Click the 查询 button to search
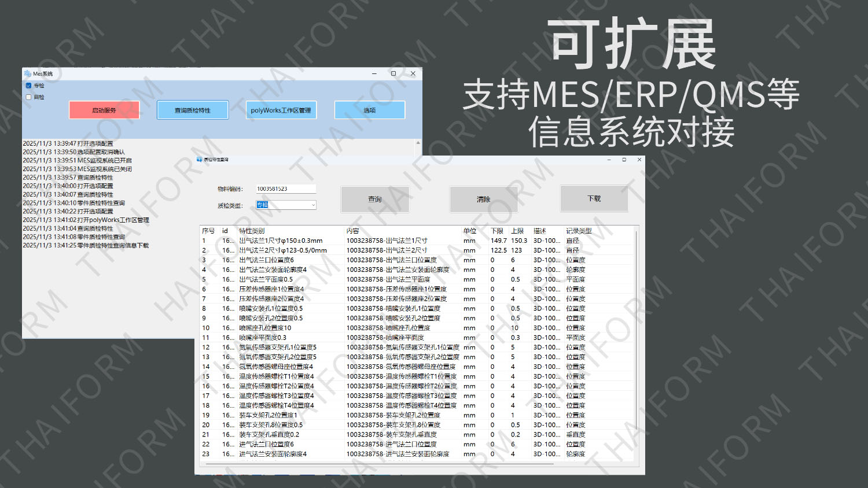The image size is (868, 488). 375,199
